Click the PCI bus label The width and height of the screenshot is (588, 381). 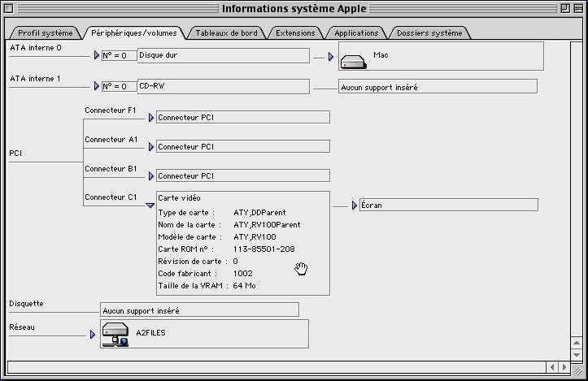[x=15, y=154]
